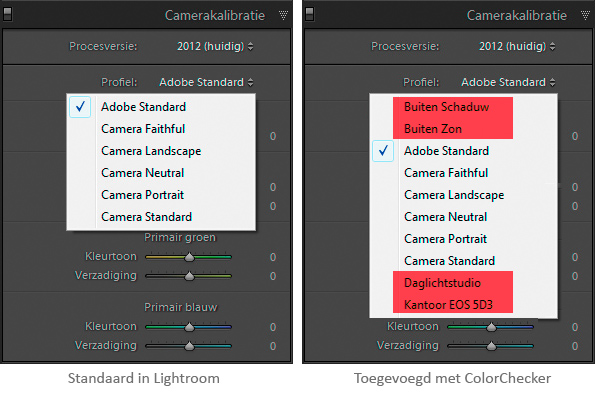The width and height of the screenshot is (595, 393).
Task: Toggle left Camerakalibratie panel on/off switch
Action: 8,14
